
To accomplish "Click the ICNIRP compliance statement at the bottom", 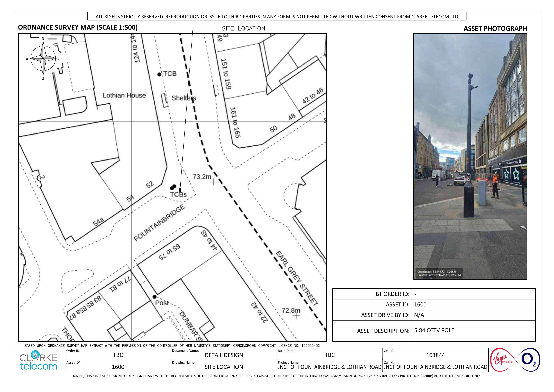I will [x=277, y=376].
